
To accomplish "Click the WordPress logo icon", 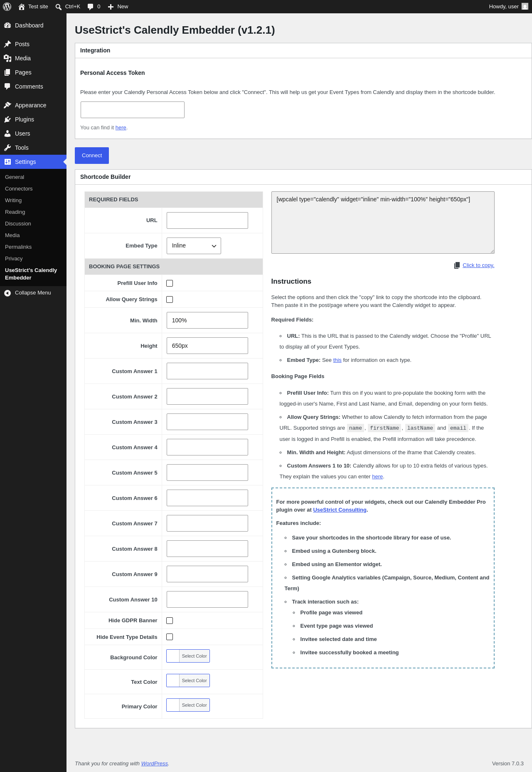I will (x=7, y=7).
